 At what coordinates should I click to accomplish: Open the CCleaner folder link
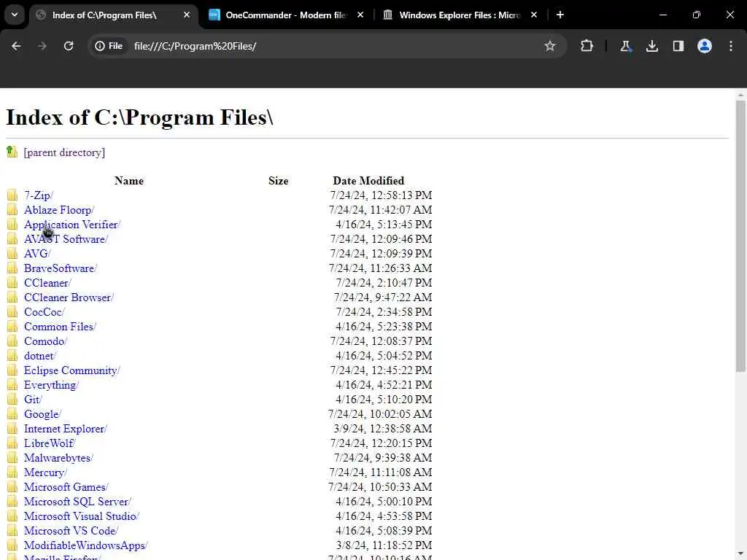tap(47, 283)
